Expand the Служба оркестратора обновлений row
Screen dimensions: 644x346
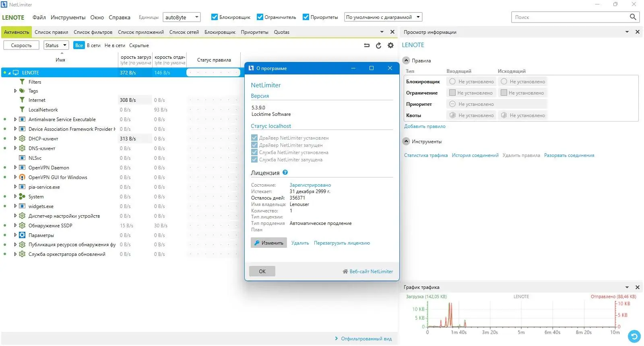tap(15, 254)
